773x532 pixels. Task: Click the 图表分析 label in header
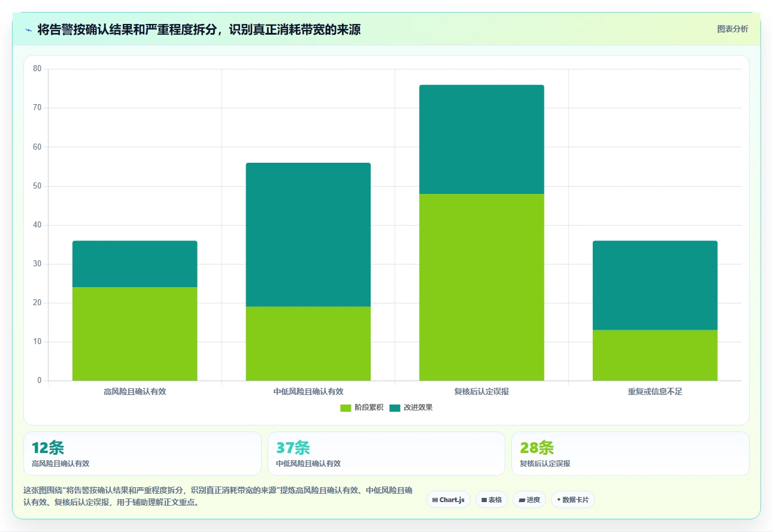(x=732, y=29)
